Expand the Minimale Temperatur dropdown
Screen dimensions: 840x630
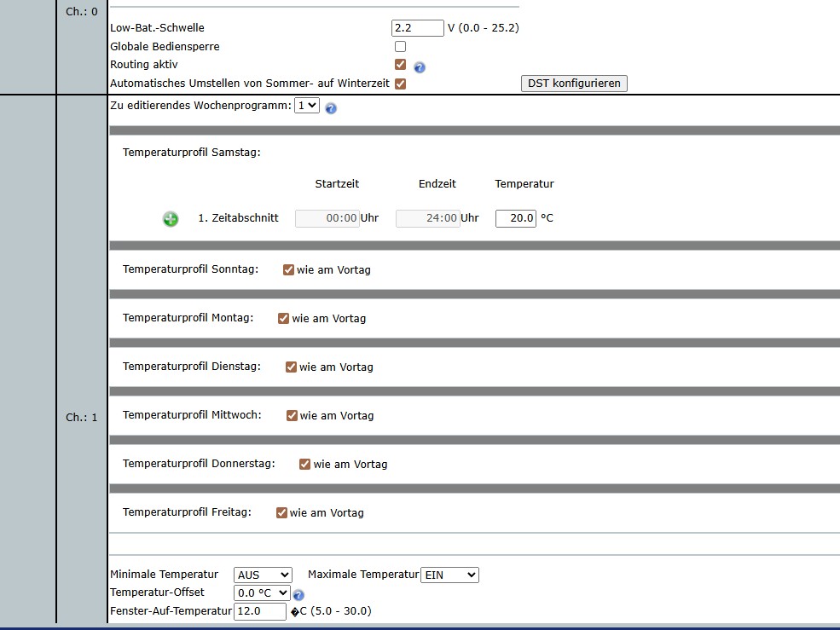coord(263,575)
